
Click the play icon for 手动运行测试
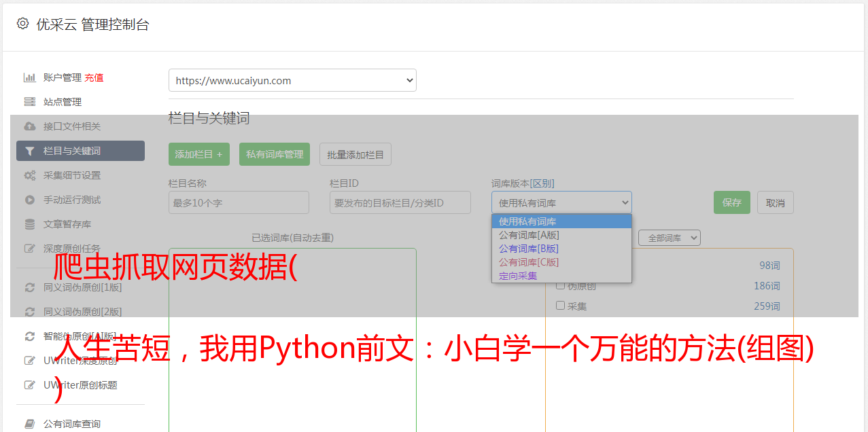(30, 200)
